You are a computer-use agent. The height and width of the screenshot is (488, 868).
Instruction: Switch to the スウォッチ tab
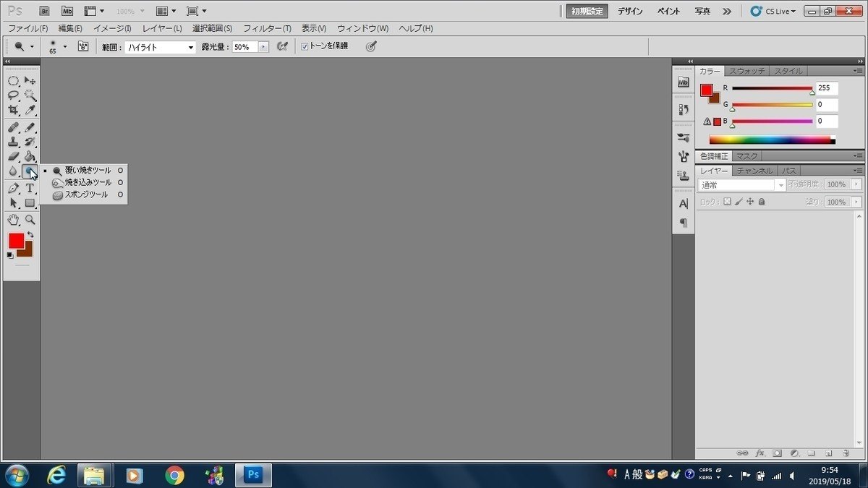click(746, 71)
